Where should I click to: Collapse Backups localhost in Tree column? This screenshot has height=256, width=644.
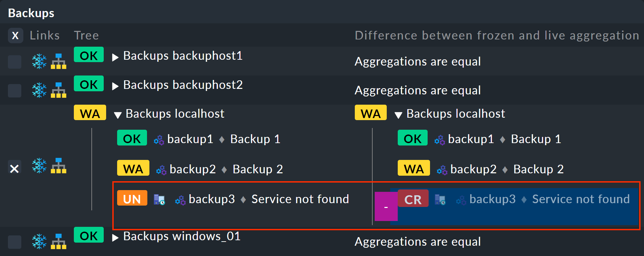tap(117, 115)
